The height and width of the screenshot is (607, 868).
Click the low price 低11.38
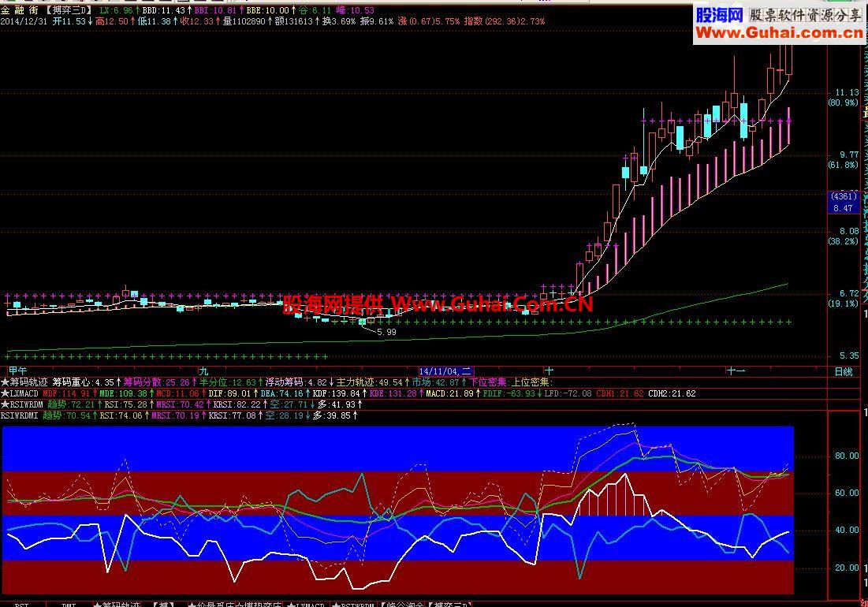click(155, 21)
